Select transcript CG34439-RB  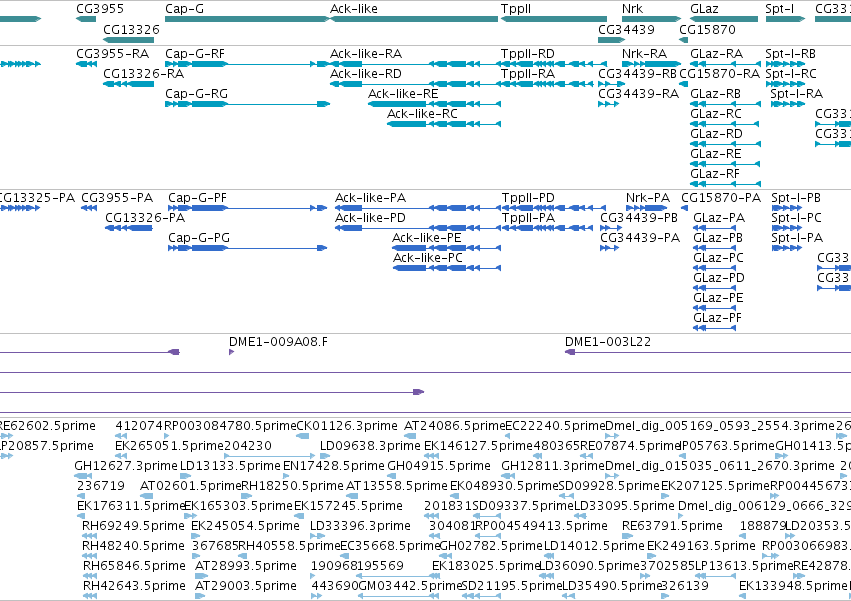(x=610, y=84)
